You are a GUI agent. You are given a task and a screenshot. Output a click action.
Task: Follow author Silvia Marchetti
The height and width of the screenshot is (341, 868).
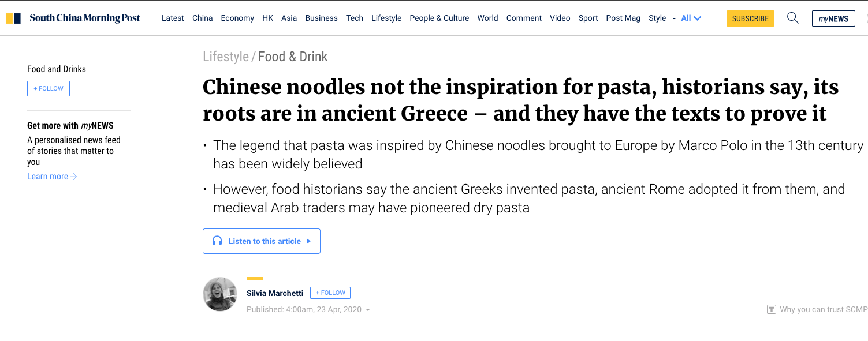pyautogui.click(x=330, y=293)
